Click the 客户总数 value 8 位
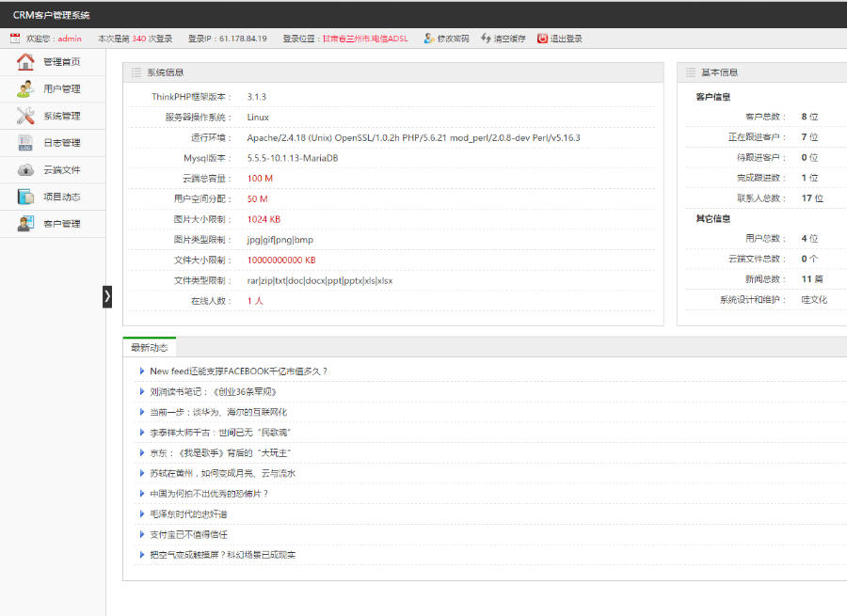This screenshot has height=616, width=847. pos(809,117)
